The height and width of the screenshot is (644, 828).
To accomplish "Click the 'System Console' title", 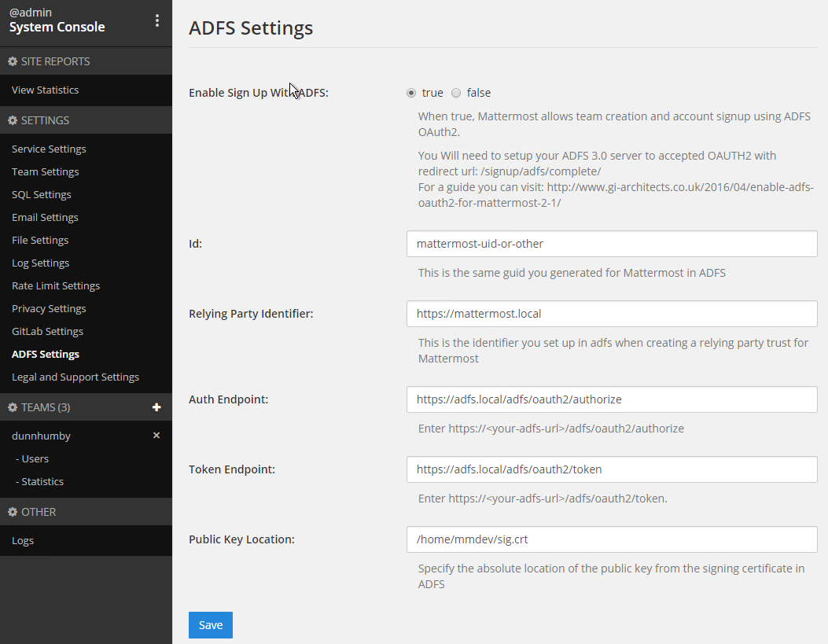I will (x=57, y=27).
